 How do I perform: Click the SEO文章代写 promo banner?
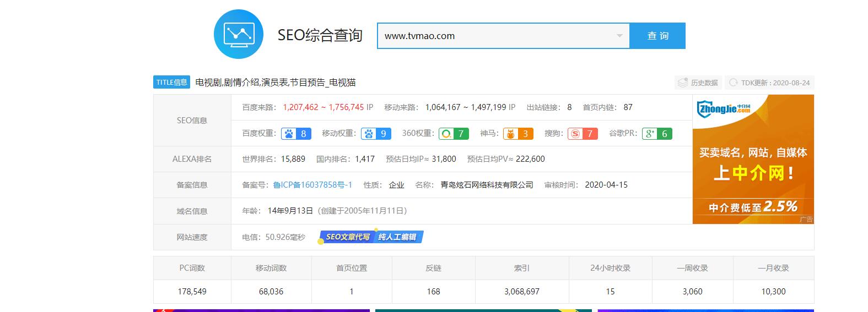371,237
